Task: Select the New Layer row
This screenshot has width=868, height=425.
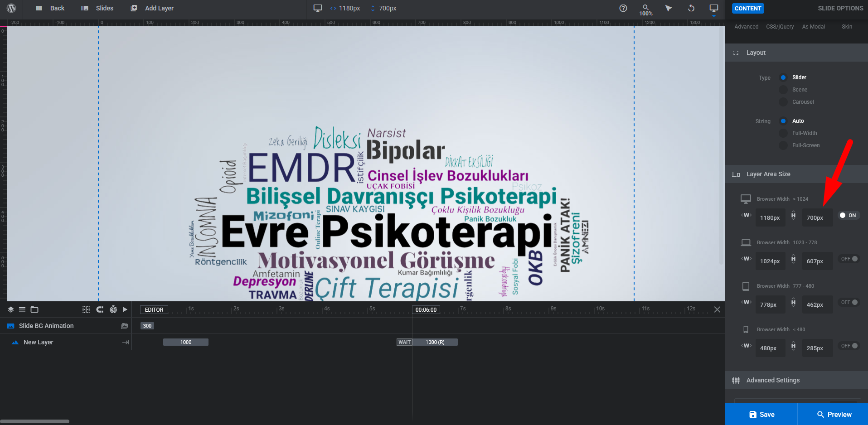Action: coord(66,342)
